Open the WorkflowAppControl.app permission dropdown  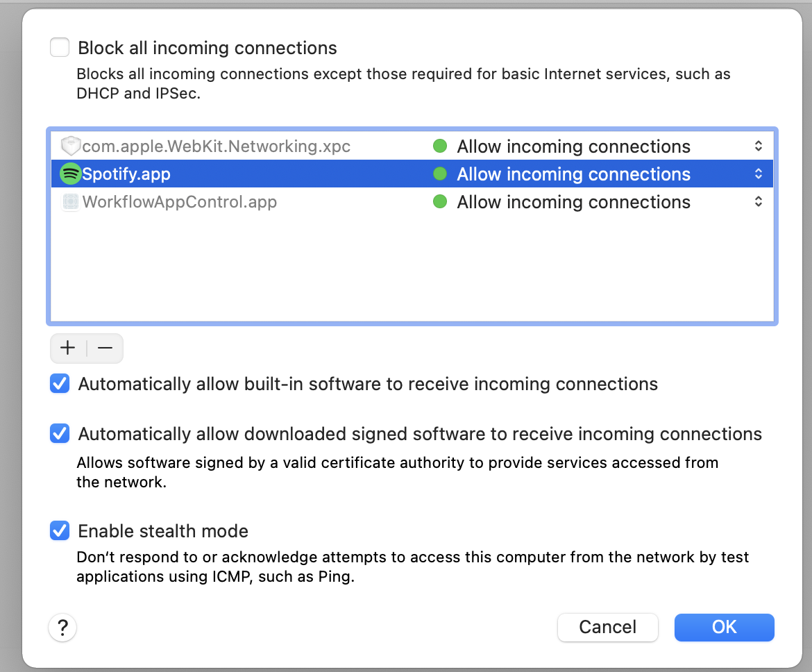pos(759,202)
